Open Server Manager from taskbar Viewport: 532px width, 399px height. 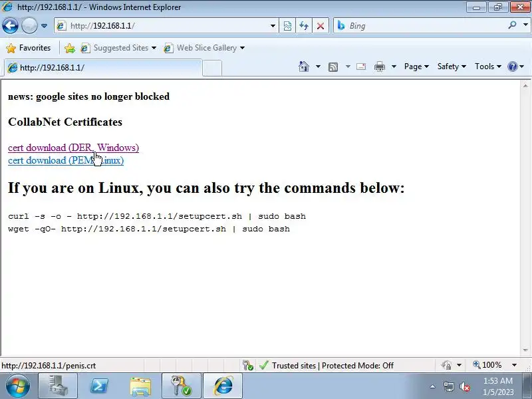tap(58, 386)
